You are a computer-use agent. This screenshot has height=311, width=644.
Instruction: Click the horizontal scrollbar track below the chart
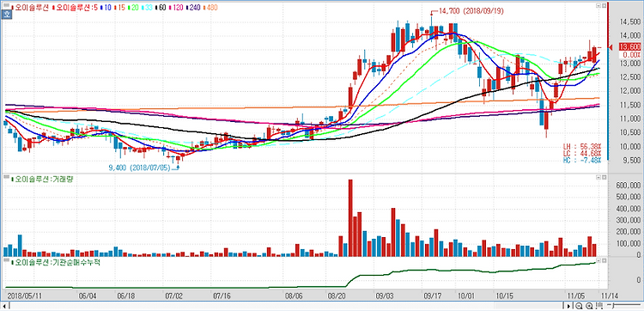(x=286, y=306)
